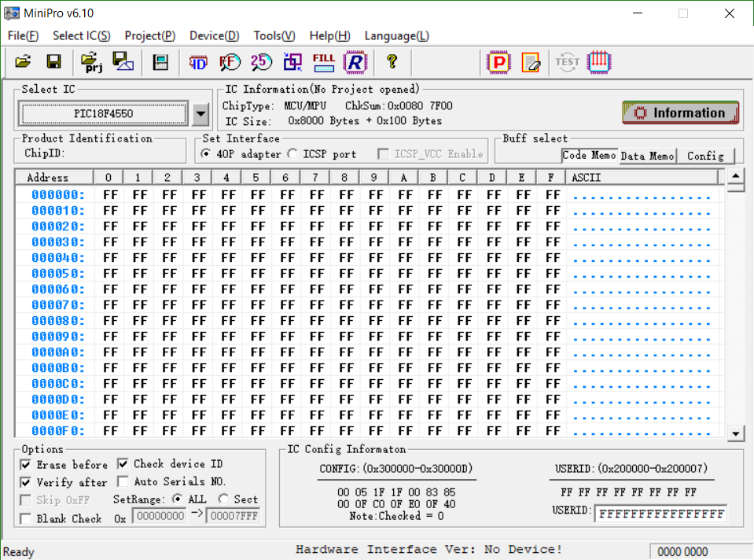Screen dimensions: 754x560
Task: Click the 4D swap toolbar icon
Action: coord(198,63)
